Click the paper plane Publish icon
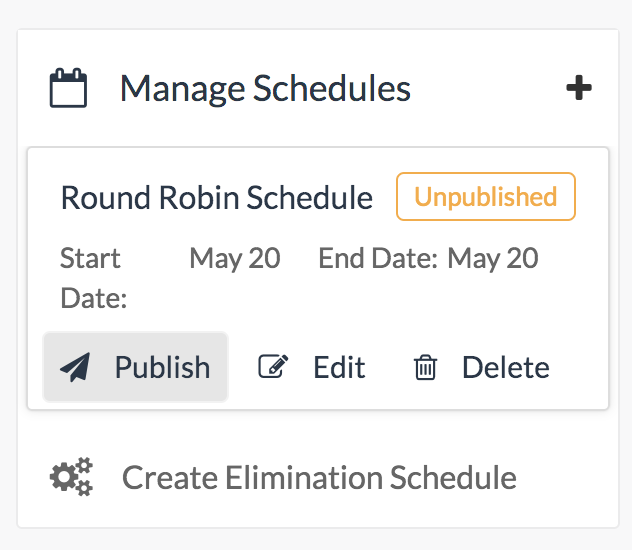The width and height of the screenshot is (632, 550). 75,367
